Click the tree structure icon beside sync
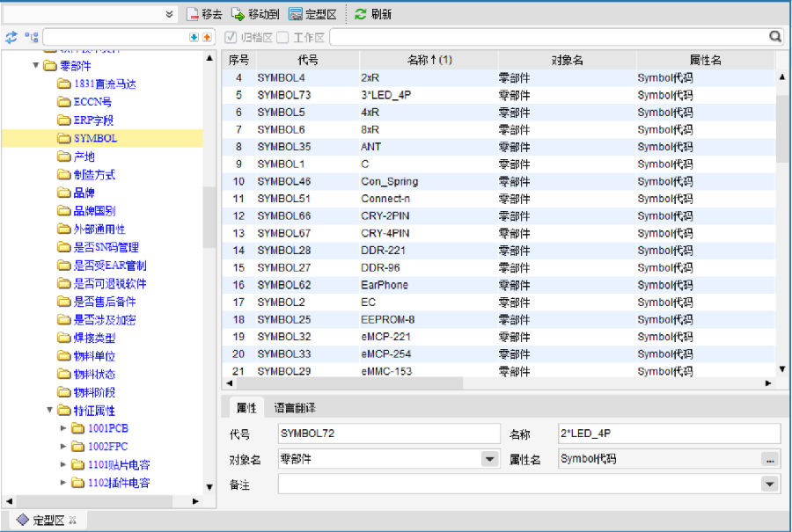This screenshot has height=532, width=792. pos(32,37)
